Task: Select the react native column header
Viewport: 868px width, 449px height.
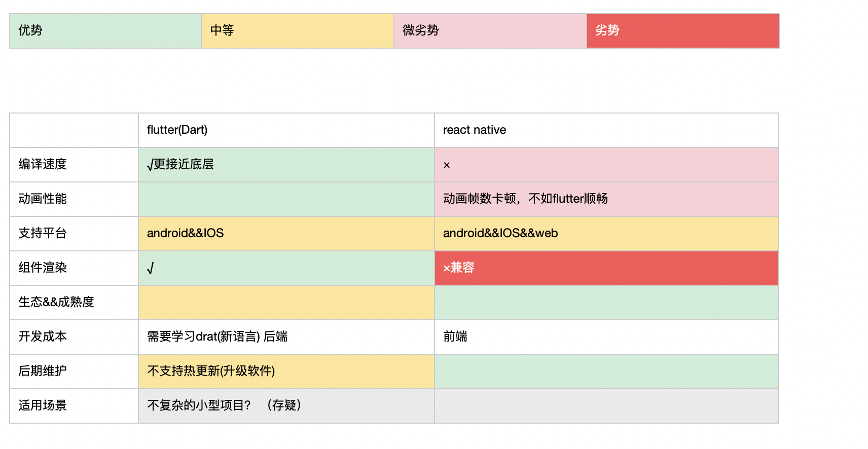Action: click(606, 130)
